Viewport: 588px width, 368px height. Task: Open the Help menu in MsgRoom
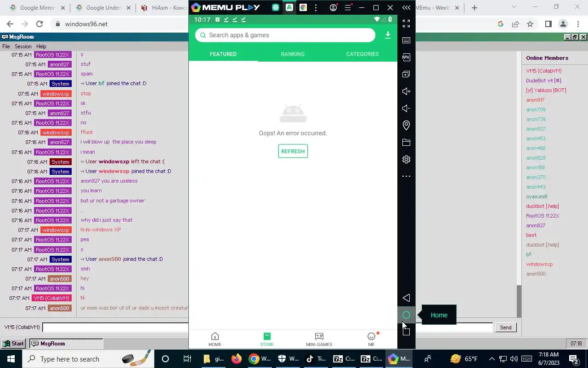pyautogui.click(x=41, y=46)
